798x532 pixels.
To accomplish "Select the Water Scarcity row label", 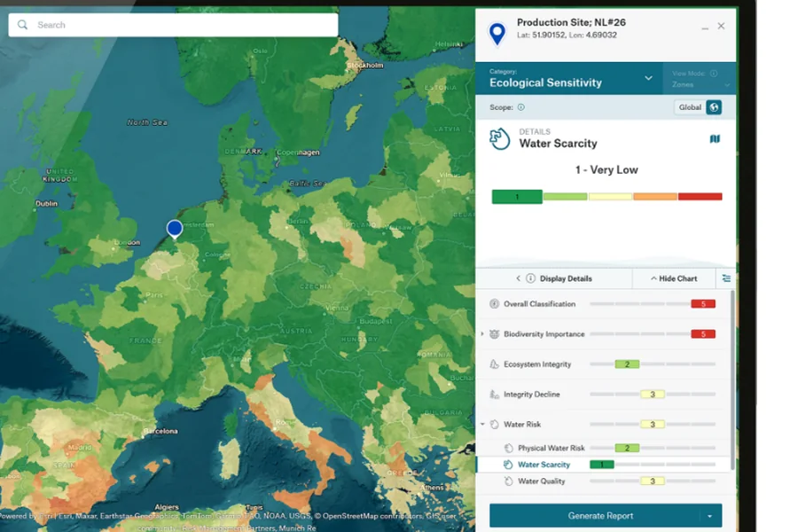I will click(544, 465).
